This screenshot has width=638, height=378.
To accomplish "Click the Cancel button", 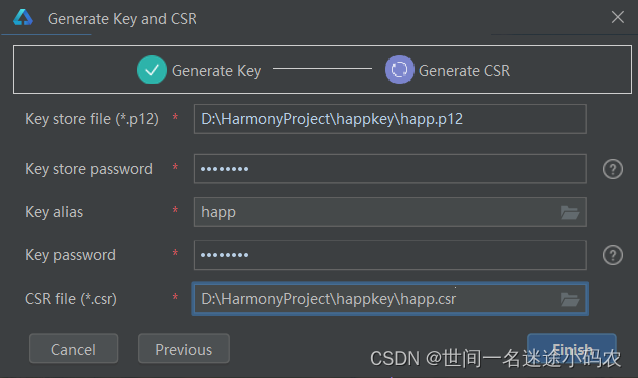I will pyautogui.click(x=73, y=349).
